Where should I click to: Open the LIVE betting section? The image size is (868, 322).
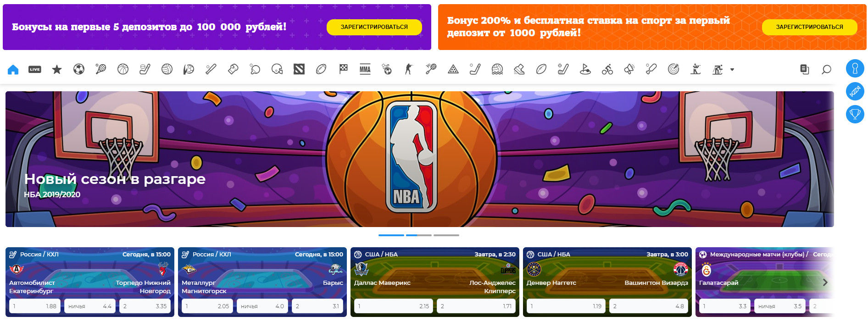pyautogui.click(x=35, y=69)
